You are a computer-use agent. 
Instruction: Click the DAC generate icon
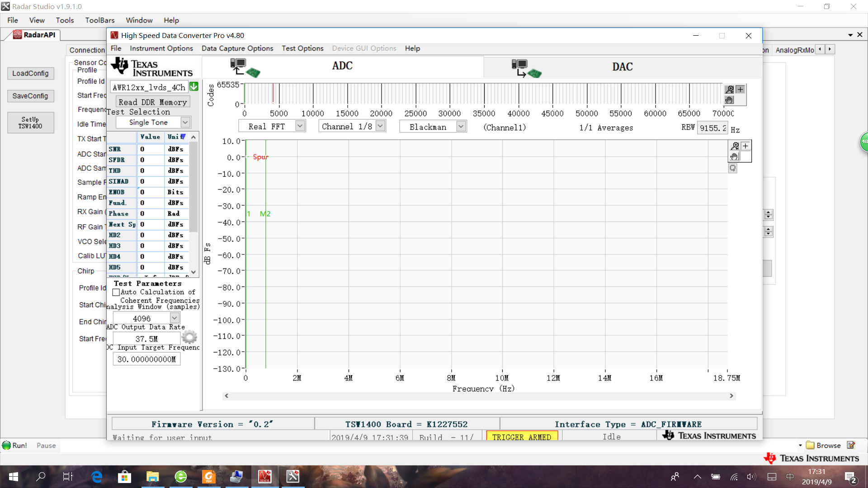[x=527, y=68]
